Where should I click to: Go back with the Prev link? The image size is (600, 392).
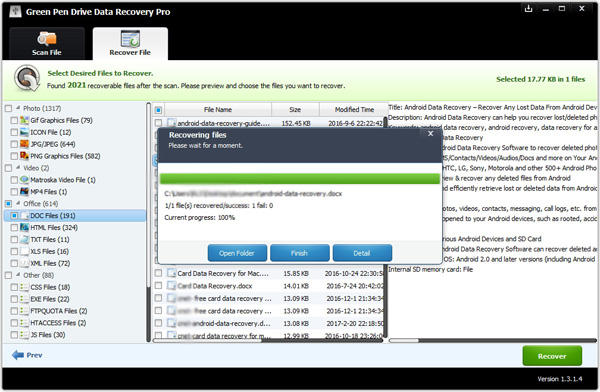(x=34, y=355)
